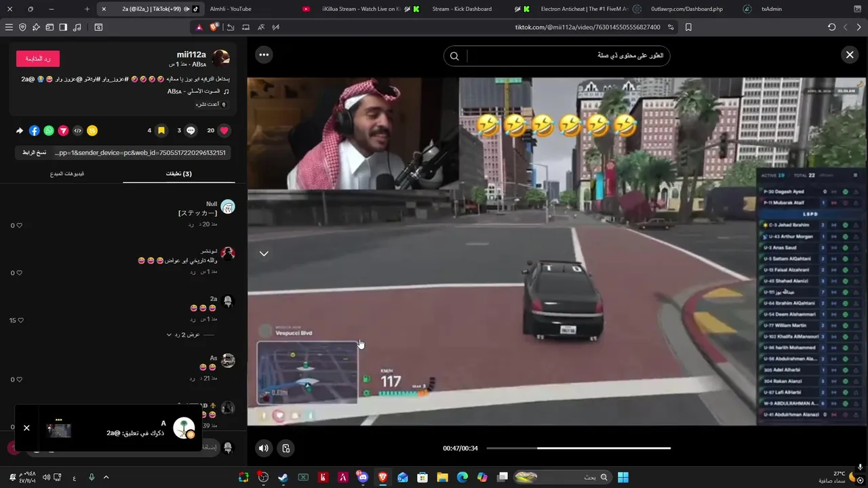Open the taskbar volume control
This screenshot has width=868, height=488.
[x=46, y=477]
